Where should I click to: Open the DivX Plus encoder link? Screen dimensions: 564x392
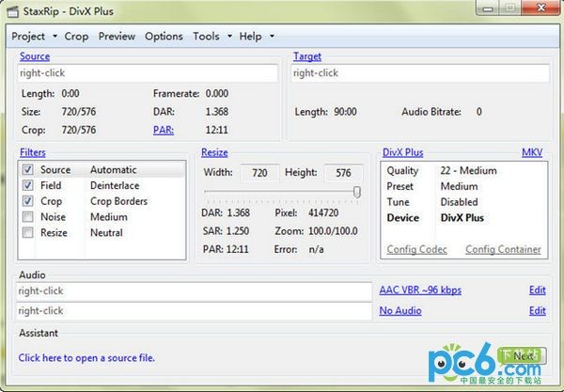click(x=402, y=152)
